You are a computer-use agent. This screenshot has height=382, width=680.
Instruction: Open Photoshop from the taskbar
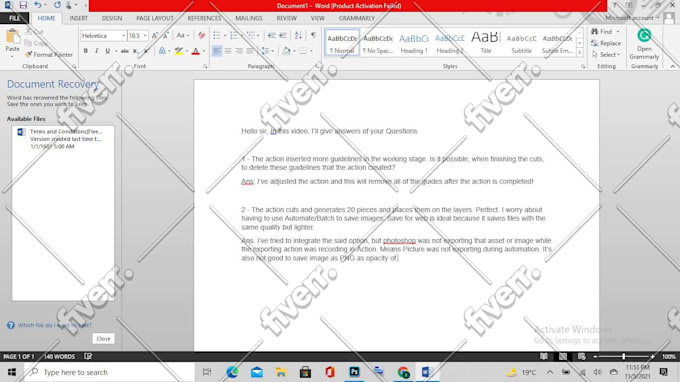[x=354, y=372]
